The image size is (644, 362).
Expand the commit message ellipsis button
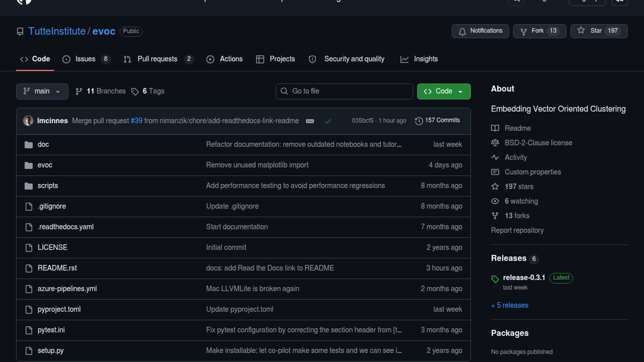point(310,121)
